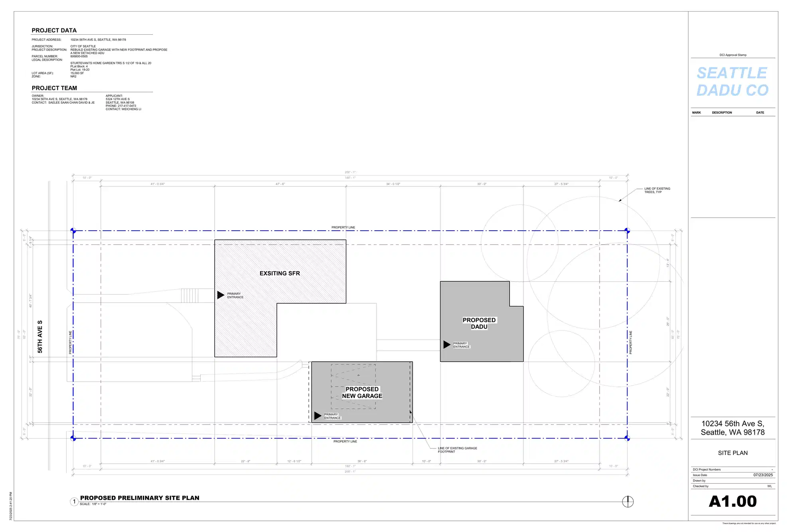Click the LINE OF EXISTING GARAGE FOOTPRINT note
The width and height of the screenshot is (798, 532).
457,450
